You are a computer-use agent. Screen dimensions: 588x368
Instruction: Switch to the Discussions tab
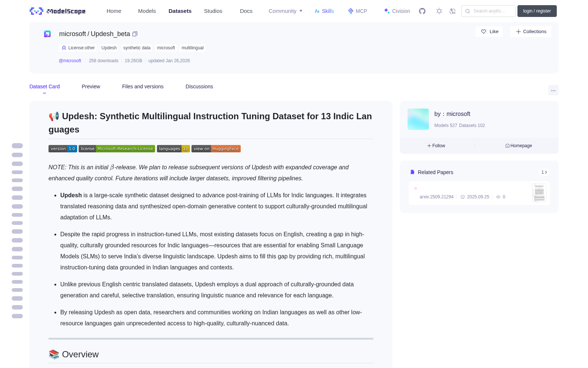coord(199,86)
